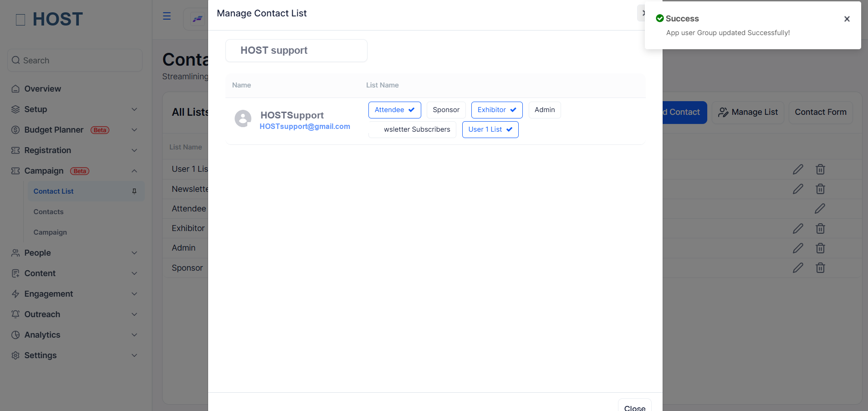Edit the Exhibitor list row
Screen dimensions: 868x411
click(798, 229)
